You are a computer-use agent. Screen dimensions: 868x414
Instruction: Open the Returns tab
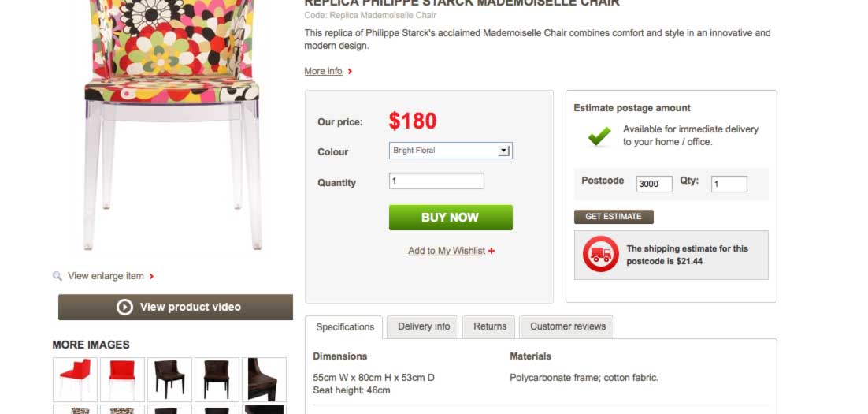[490, 326]
